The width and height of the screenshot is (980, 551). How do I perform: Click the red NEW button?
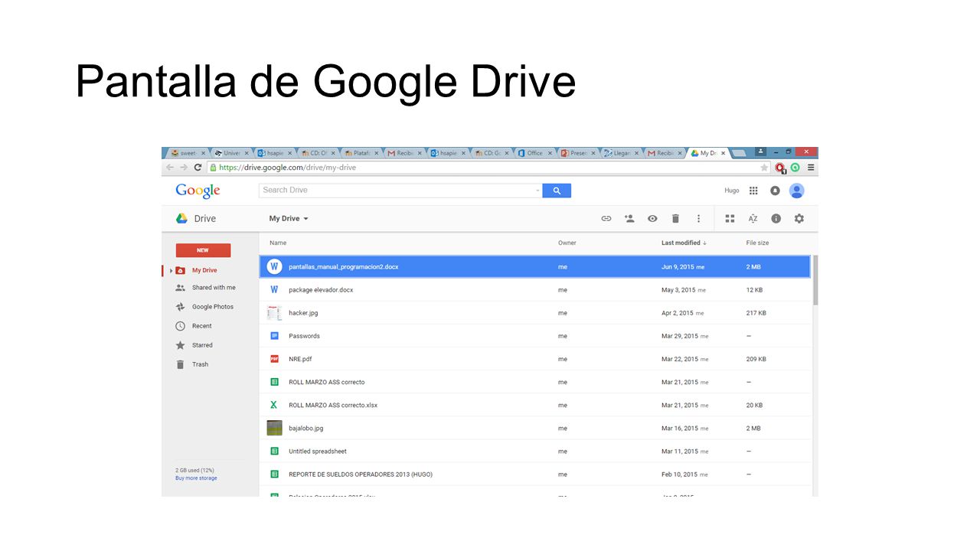pyautogui.click(x=203, y=250)
